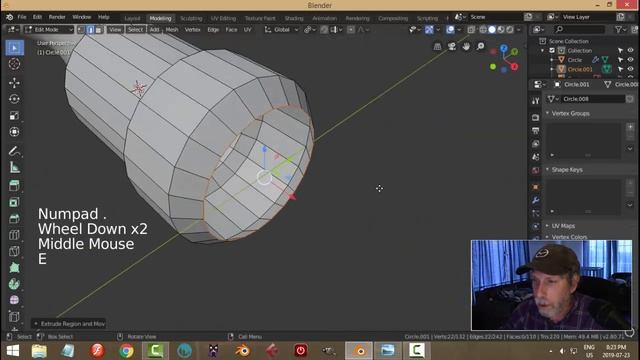Select Circle.001 in the outliner
Viewport: 640px width, 360px height.
click(x=580, y=69)
